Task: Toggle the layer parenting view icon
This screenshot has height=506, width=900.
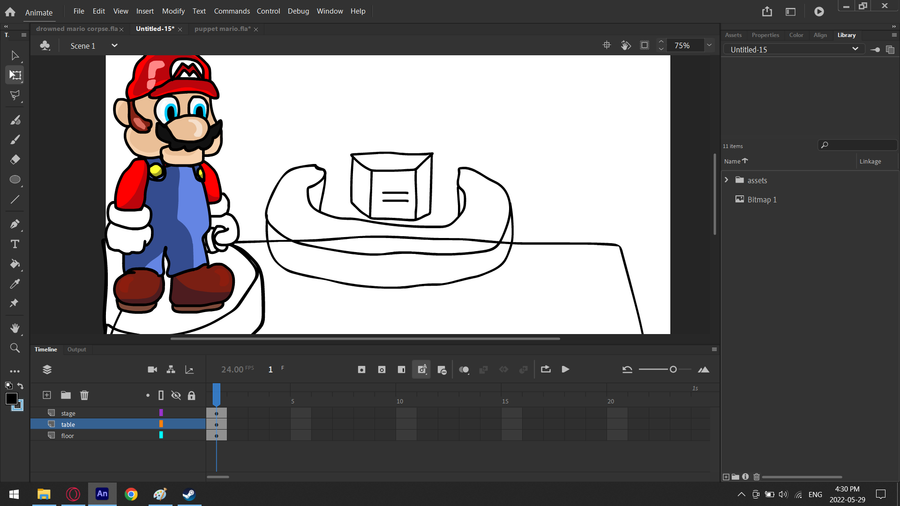Action: tap(171, 369)
